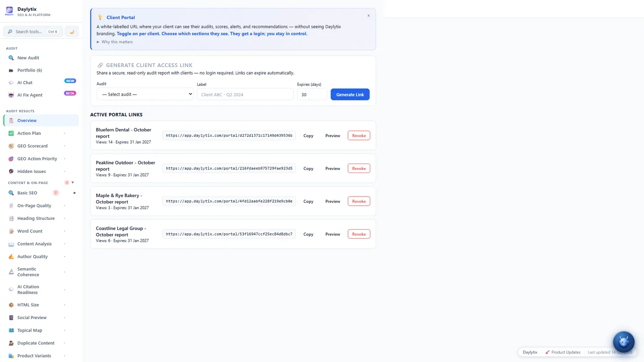The image size is (644, 362).
Task: Click the Content Analysis book icon
Action: point(11,244)
